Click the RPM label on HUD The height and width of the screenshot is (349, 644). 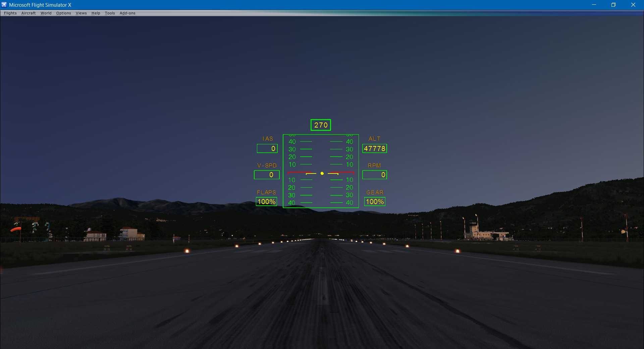point(375,165)
